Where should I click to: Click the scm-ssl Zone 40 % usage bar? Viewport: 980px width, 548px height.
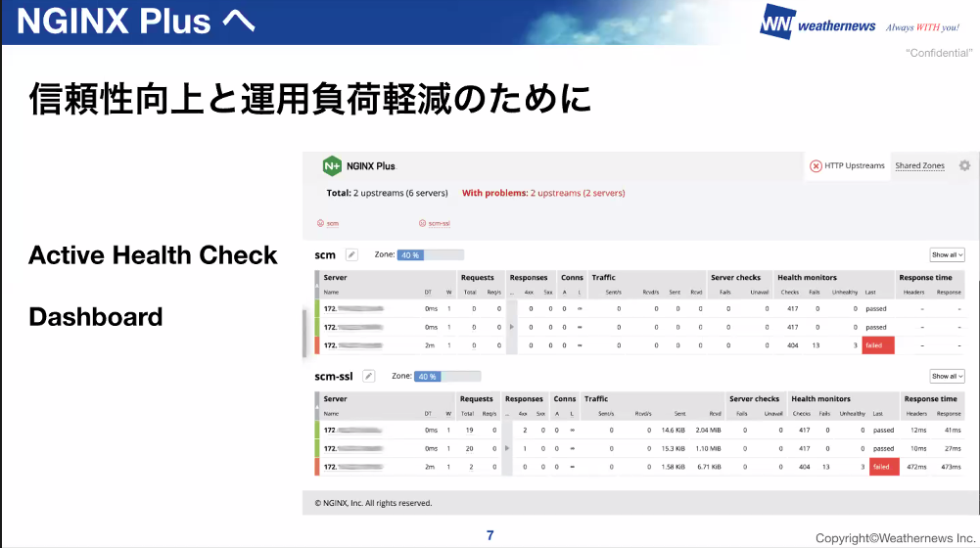coord(446,376)
